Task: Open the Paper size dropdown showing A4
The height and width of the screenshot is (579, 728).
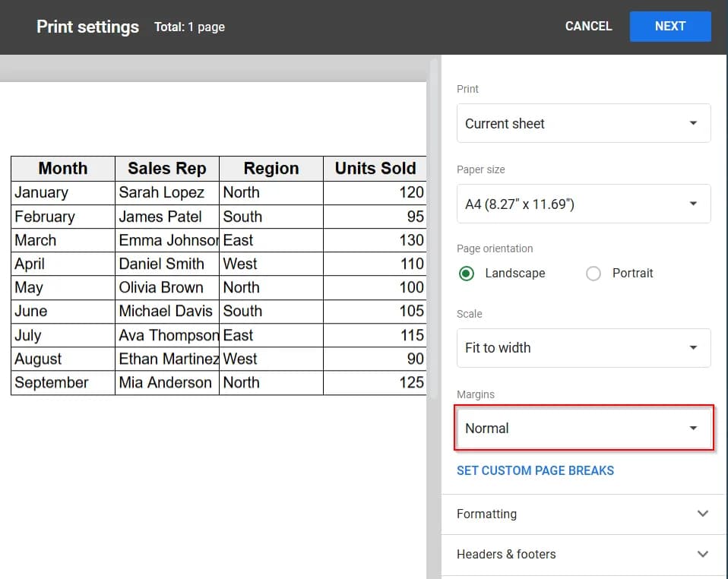Action: pyautogui.click(x=583, y=204)
